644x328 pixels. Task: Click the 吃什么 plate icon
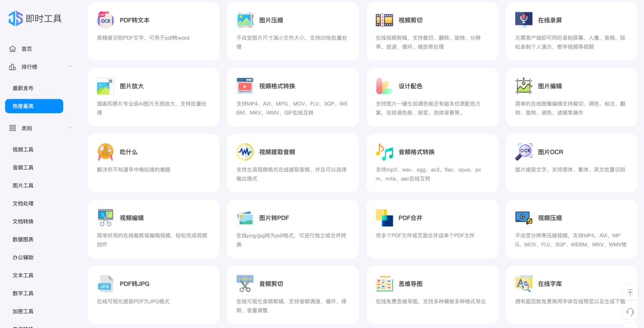[x=106, y=152]
